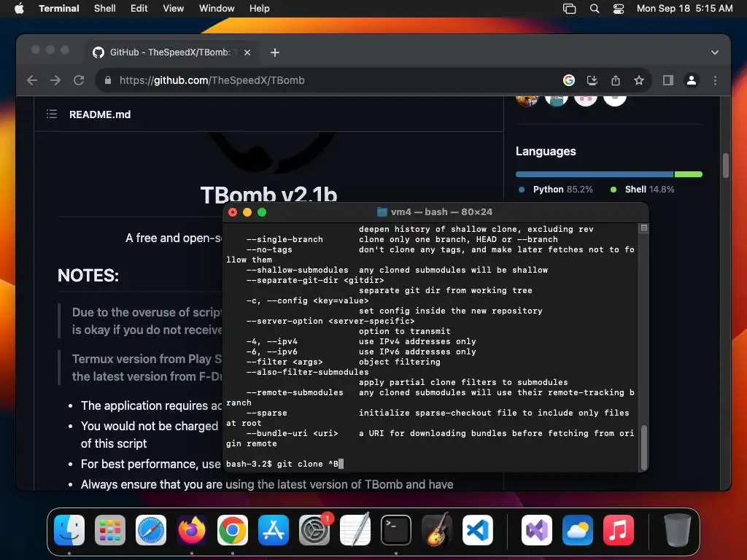Click the share page icon
The image size is (747, 560).
(616, 80)
